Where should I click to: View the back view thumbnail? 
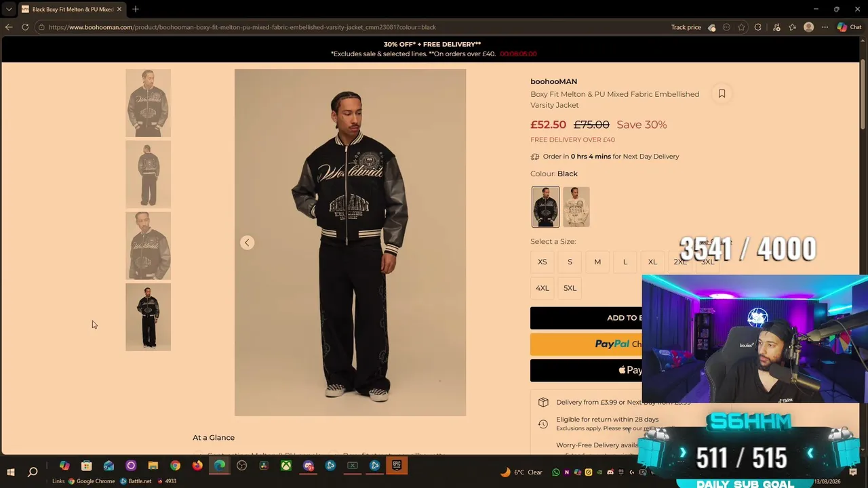click(148, 174)
